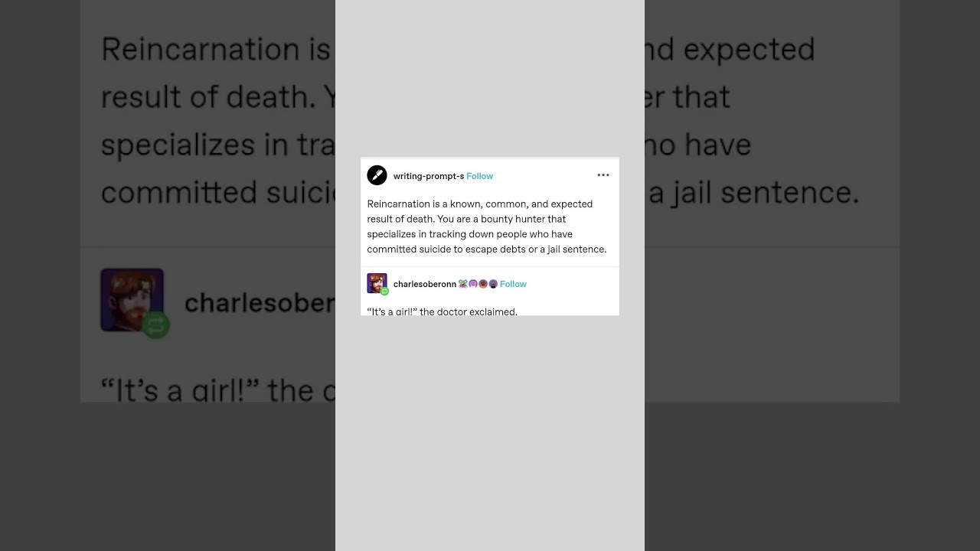Follow the charlesoberonn blog
980x551 pixels.
(x=513, y=284)
